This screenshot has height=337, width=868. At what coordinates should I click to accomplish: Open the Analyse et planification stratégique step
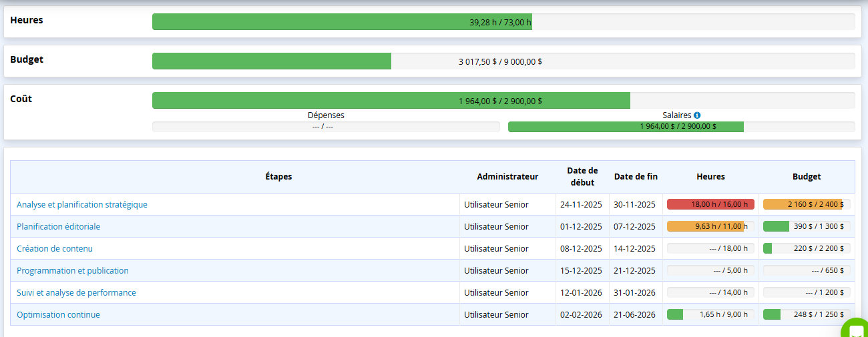(82, 205)
